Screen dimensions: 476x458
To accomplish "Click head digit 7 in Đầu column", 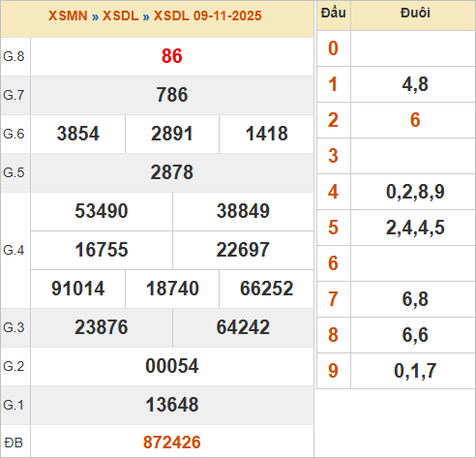I will click(333, 299).
